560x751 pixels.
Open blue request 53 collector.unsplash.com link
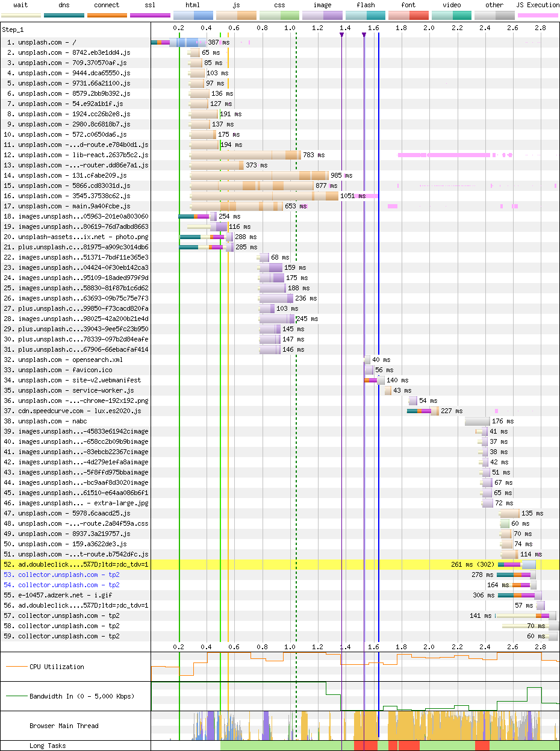[69, 575]
